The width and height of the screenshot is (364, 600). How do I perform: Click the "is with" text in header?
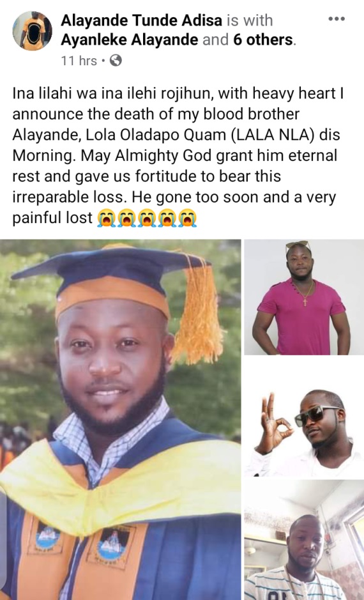coord(250,20)
